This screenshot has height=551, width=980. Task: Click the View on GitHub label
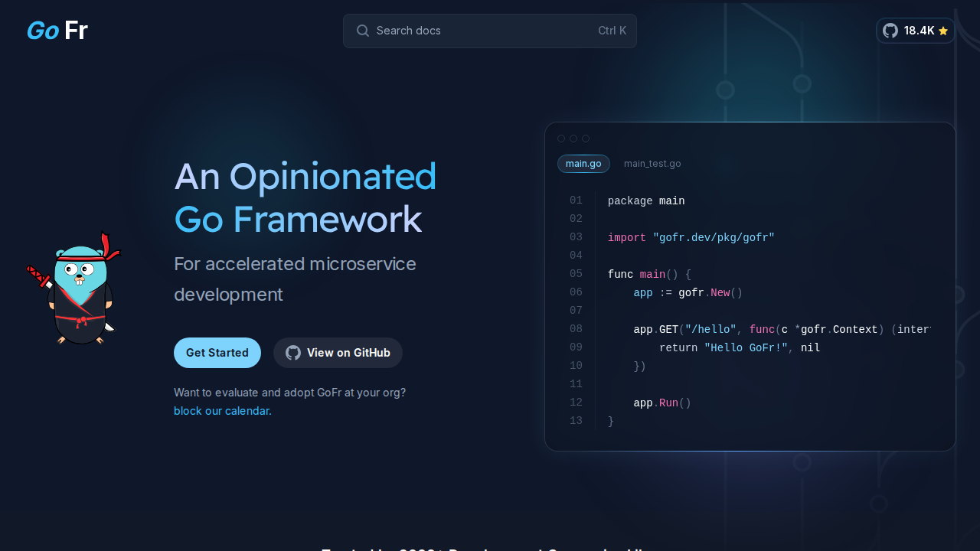click(348, 353)
